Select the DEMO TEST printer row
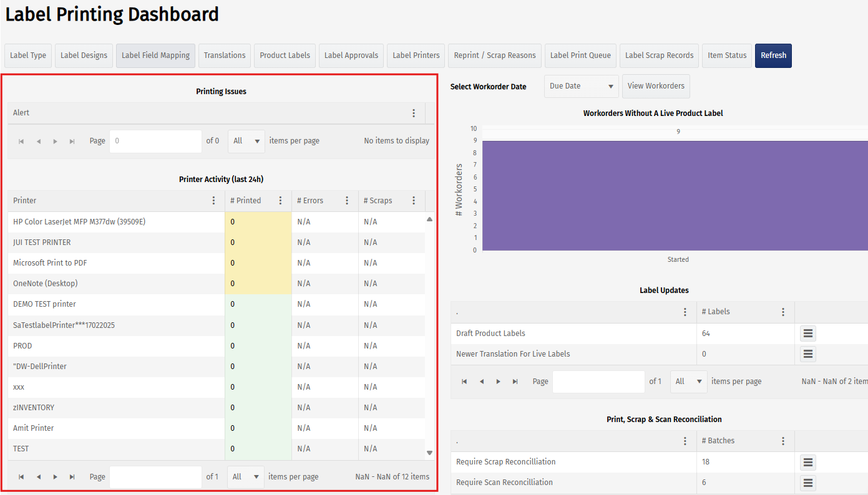 coord(217,304)
